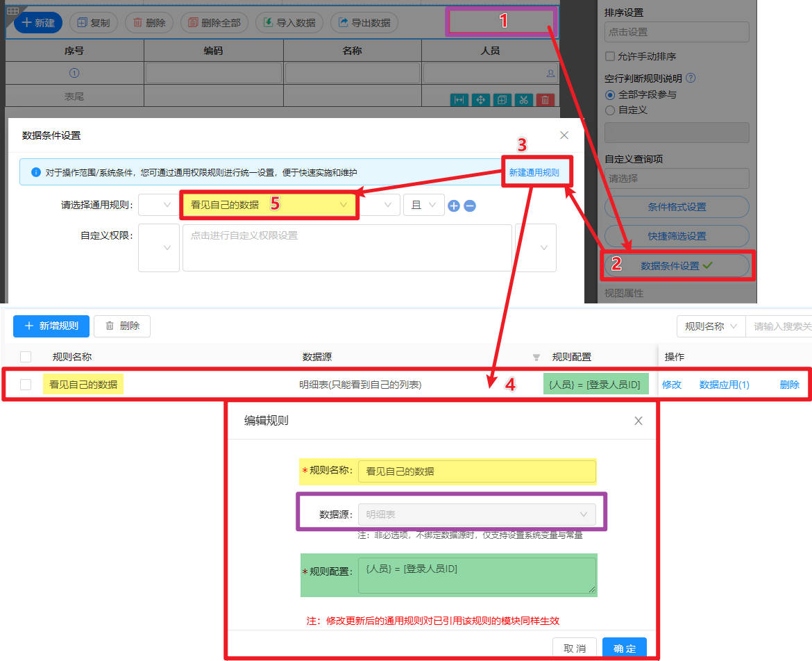Open the 且 logic operator dropdown

point(423,205)
